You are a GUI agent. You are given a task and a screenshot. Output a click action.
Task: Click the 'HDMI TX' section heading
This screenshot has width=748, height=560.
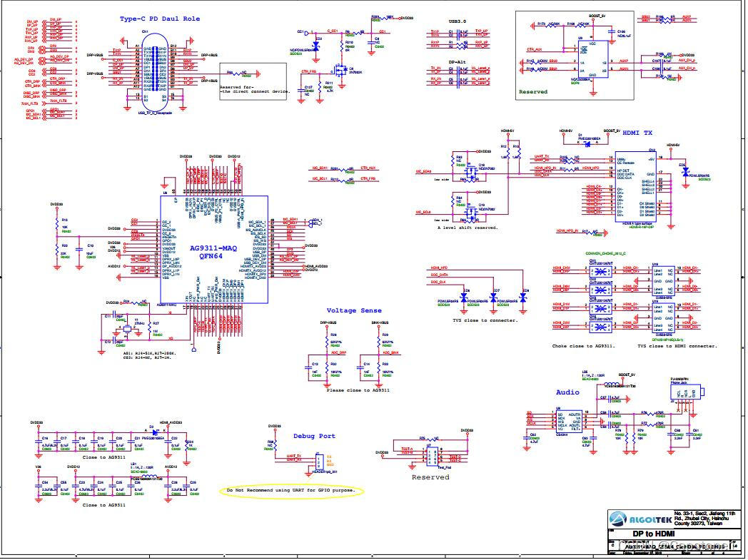click(x=637, y=133)
